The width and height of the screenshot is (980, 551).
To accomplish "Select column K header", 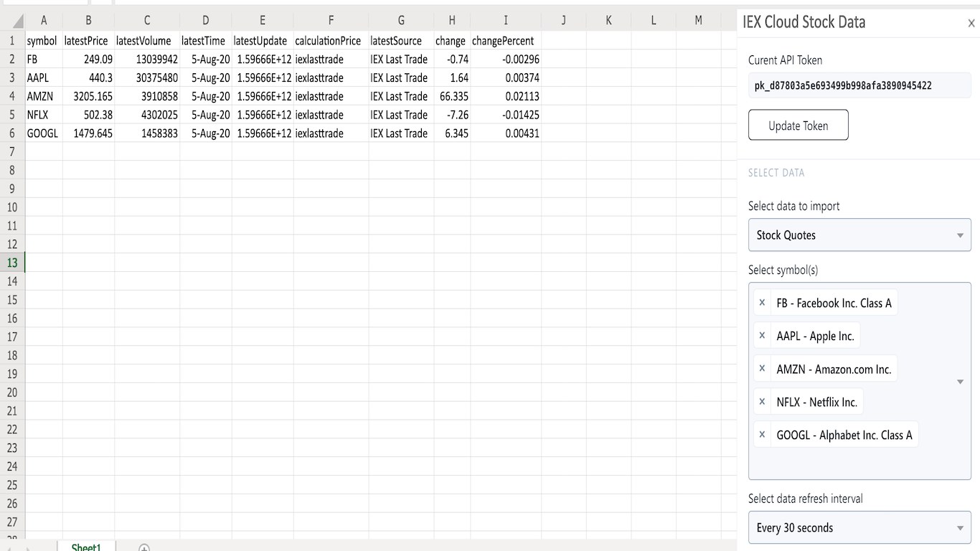I will tap(608, 21).
